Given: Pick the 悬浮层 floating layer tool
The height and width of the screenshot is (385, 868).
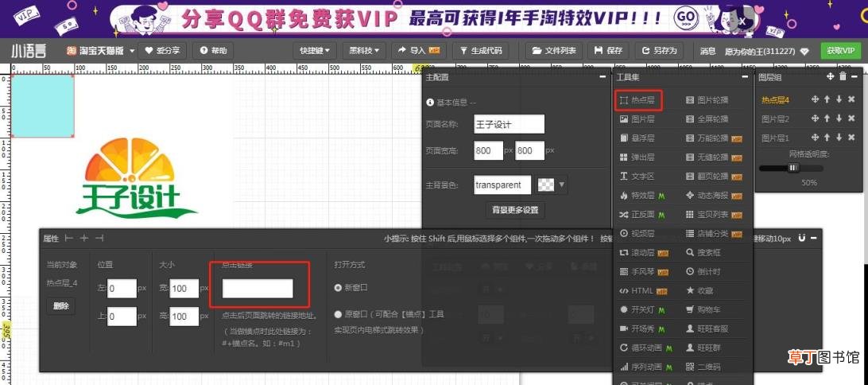Looking at the screenshot, I should click(x=637, y=138).
